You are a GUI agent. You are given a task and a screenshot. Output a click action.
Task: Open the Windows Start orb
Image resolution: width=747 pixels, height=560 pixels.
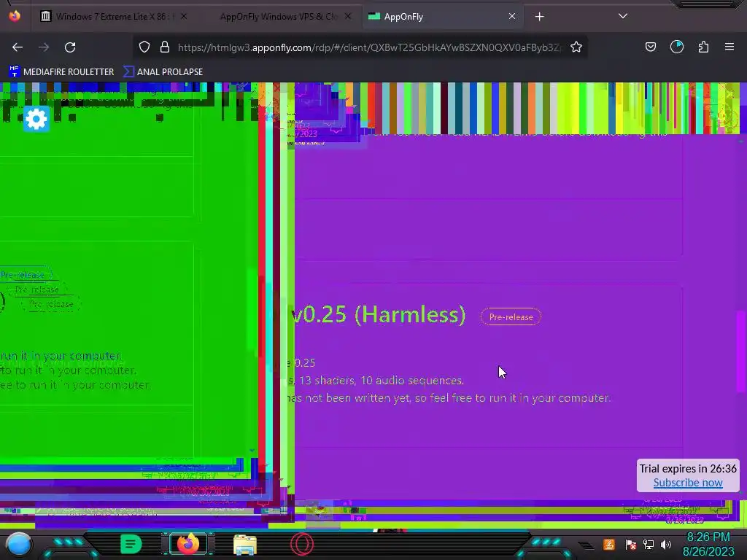(x=19, y=544)
